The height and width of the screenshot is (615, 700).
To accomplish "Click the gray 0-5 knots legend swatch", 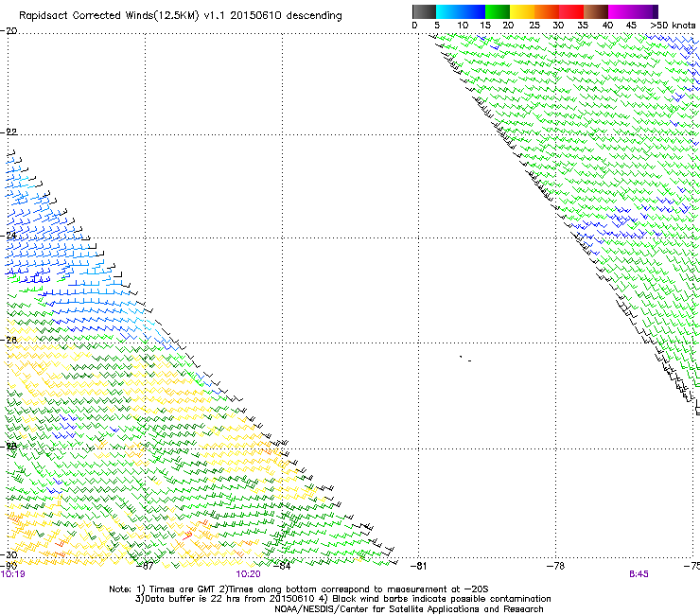I will click(424, 11).
